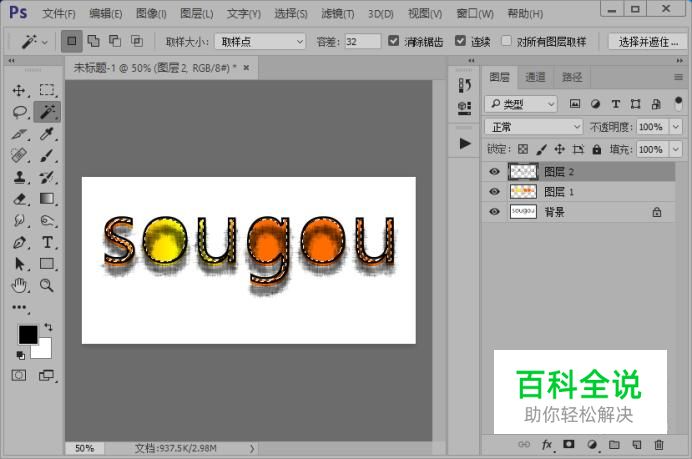Open the 滤镜(T) menu
The image size is (692, 459).
pyautogui.click(x=338, y=14)
